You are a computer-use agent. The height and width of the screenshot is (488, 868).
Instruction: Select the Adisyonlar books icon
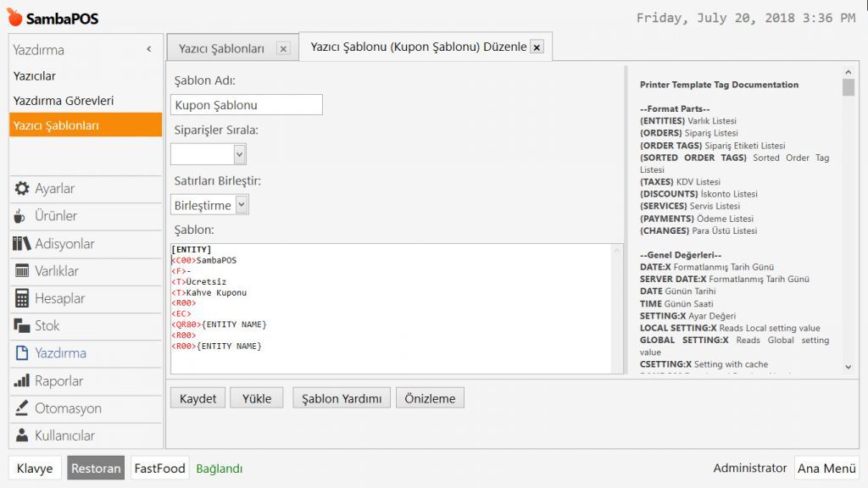22,244
